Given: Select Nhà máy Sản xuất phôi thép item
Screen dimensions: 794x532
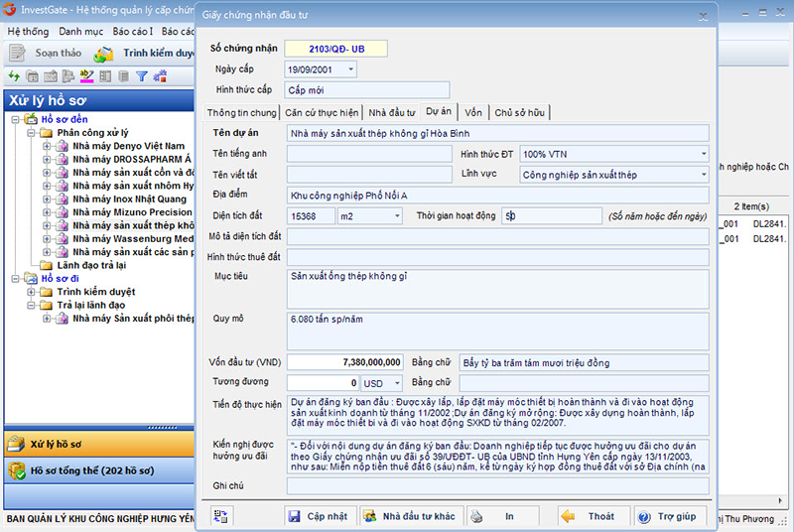Looking at the screenshot, I should pos(133,319).
